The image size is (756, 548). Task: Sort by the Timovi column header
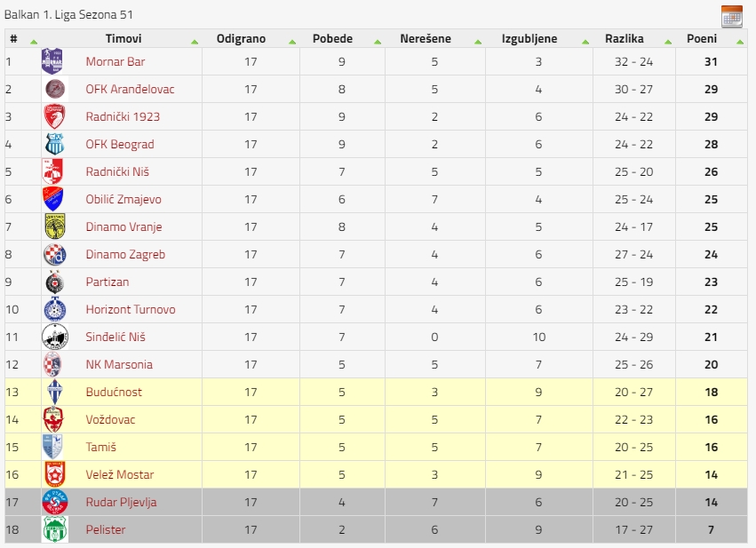[123, 38]
